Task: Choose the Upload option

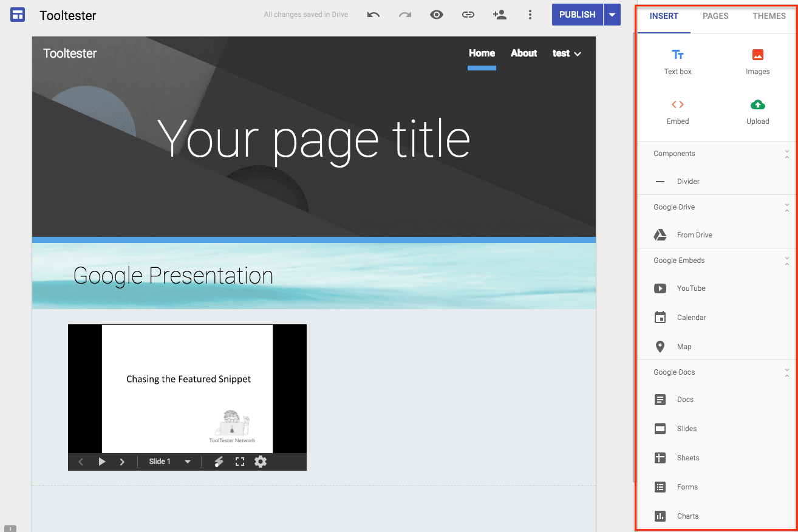Action: [x=758, y=112]
